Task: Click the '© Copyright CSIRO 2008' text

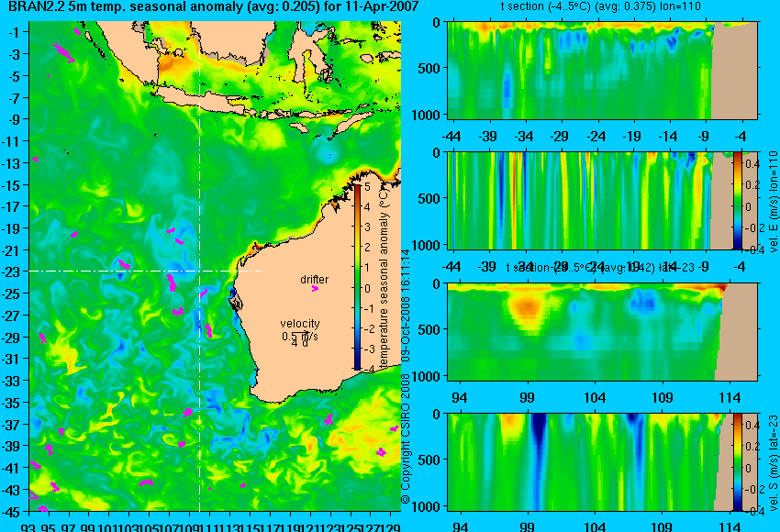Action: pos(406,438)
